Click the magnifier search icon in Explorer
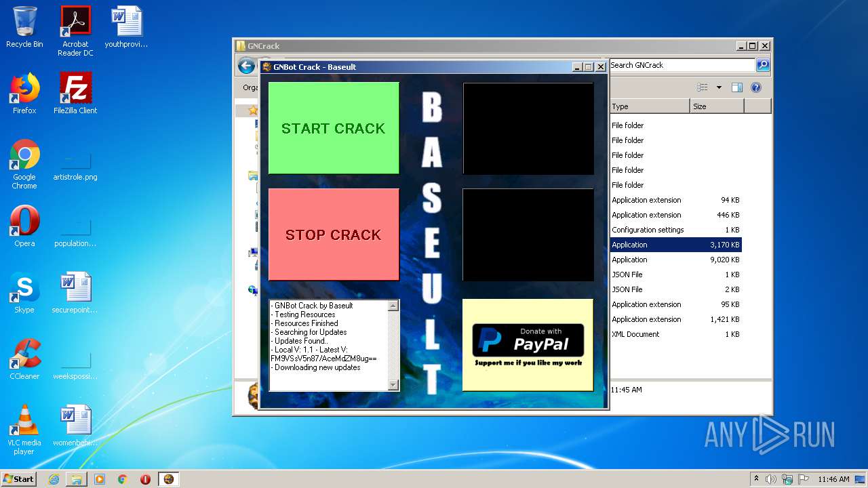The width and height of the screenshot is (868, 488). coord(763,65)
